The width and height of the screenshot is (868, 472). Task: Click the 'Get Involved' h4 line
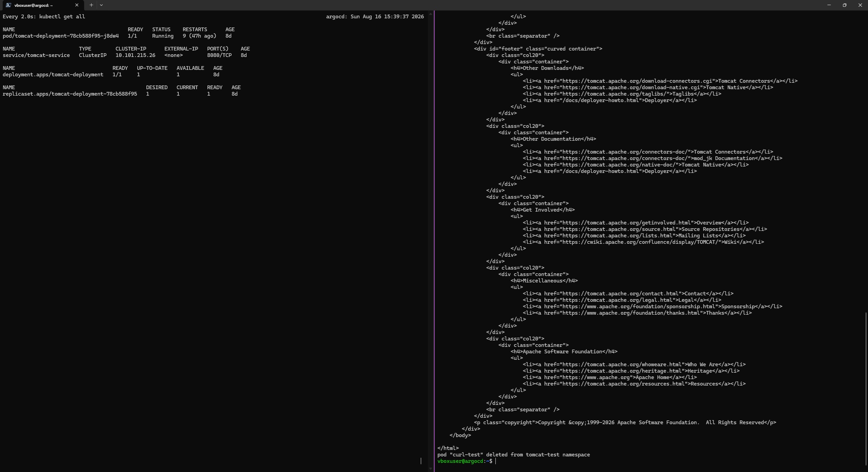[x=542, y=210]
